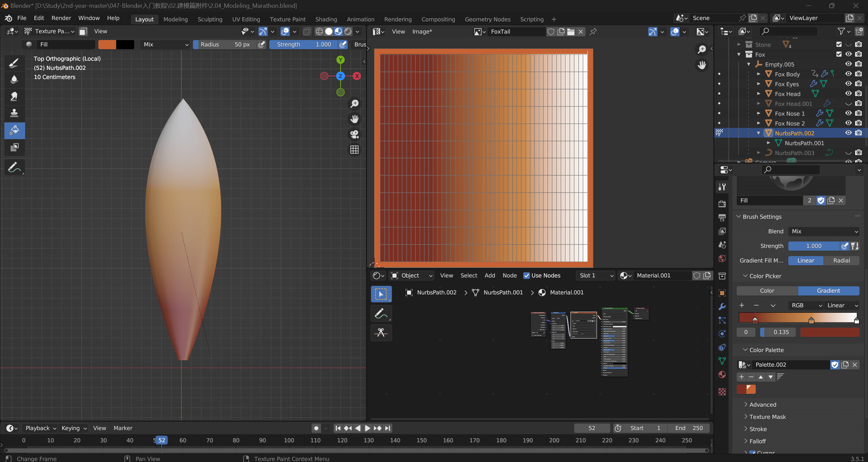
Task: Click the Links Cut tool in the node editor
Action: [381, 332]
